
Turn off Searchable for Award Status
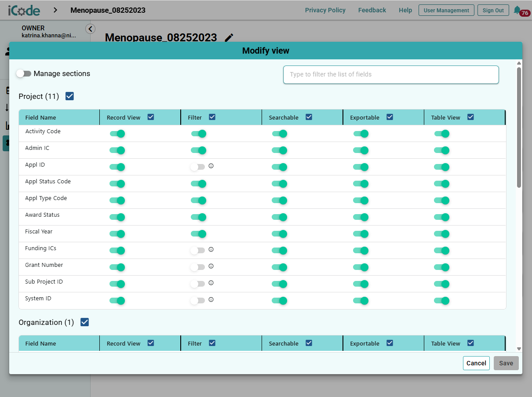(280, 217)
